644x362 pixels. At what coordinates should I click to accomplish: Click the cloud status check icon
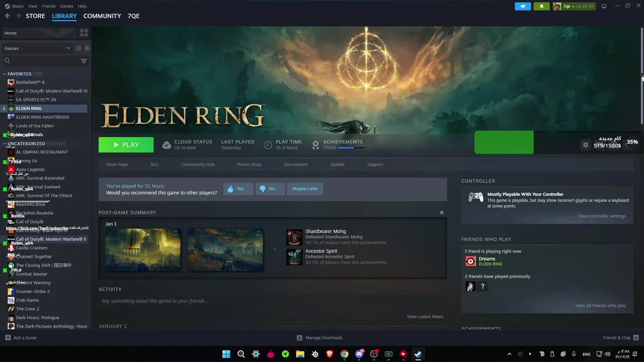tap(167, 145)
